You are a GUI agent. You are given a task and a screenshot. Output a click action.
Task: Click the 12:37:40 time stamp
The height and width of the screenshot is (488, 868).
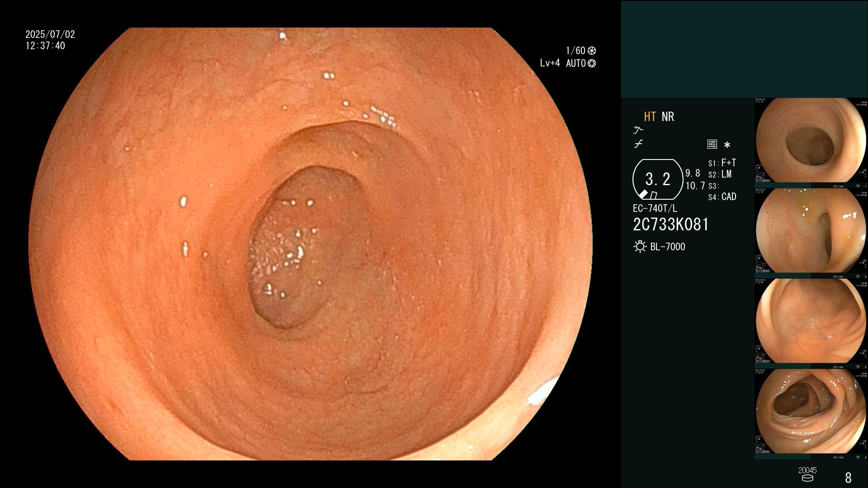point(45,46)
